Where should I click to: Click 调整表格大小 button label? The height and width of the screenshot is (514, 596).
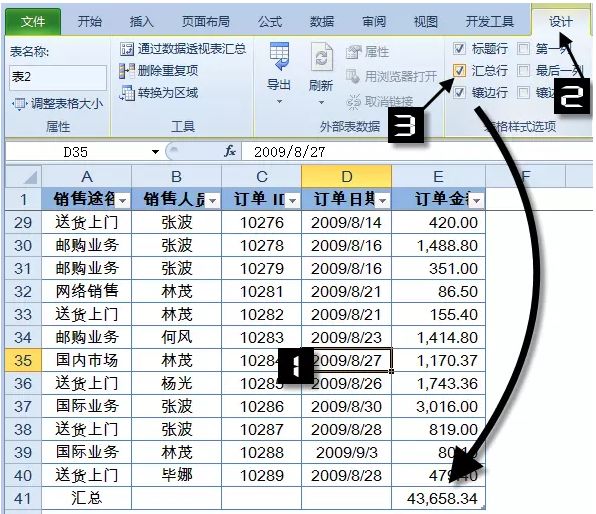point(67,104)
